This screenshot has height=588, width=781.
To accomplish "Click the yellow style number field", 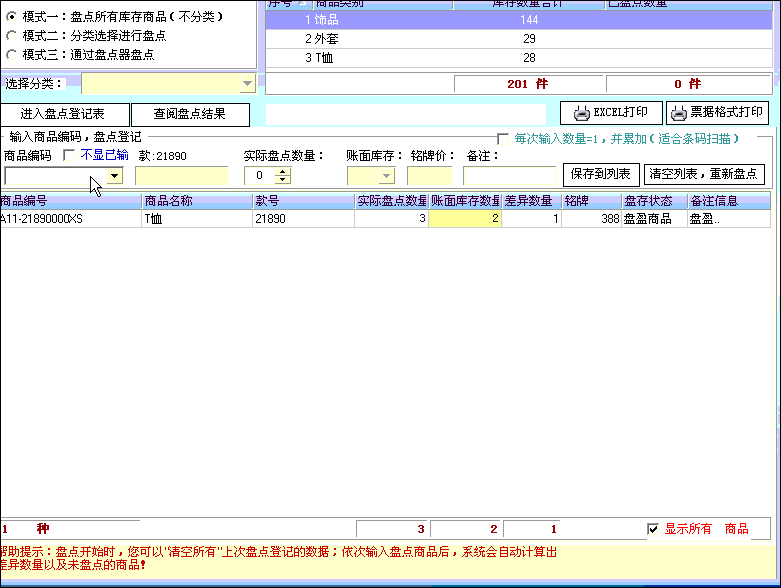I will (x=181, y=176).
